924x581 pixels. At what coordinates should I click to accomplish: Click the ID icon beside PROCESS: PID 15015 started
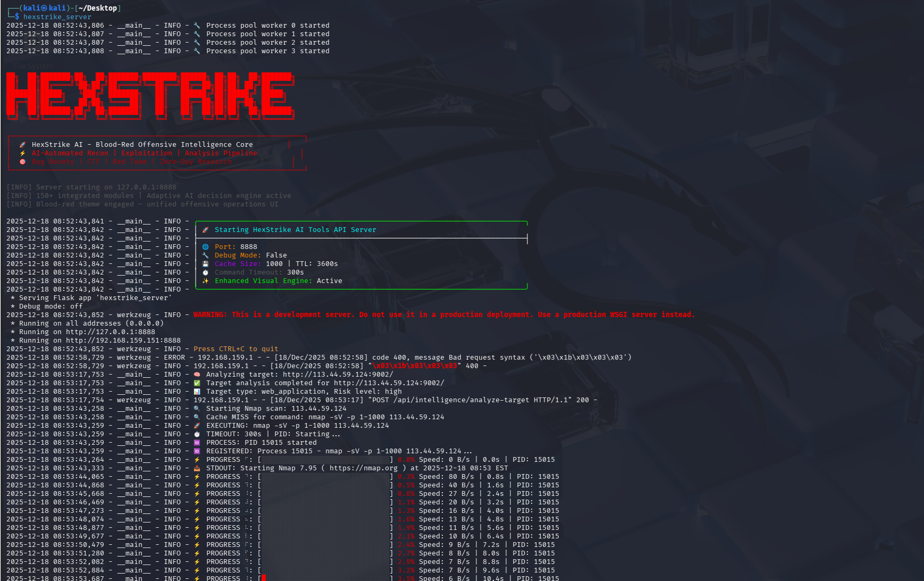(x=197, y=443)
